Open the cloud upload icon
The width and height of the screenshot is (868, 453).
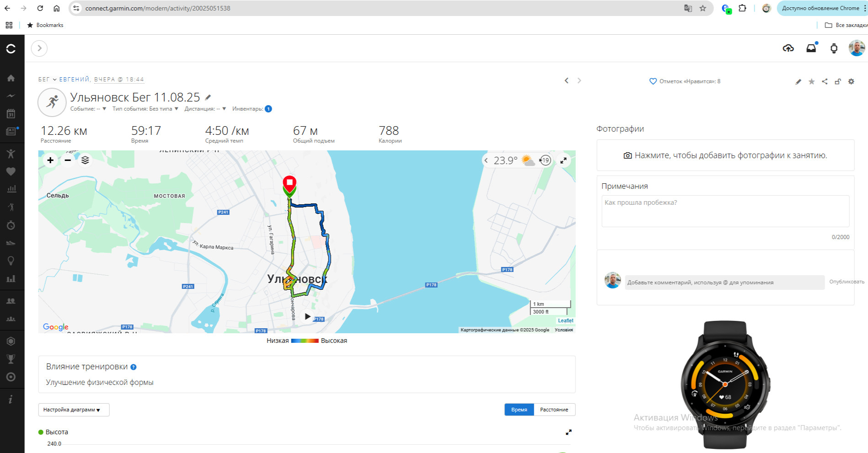point(788,48)
